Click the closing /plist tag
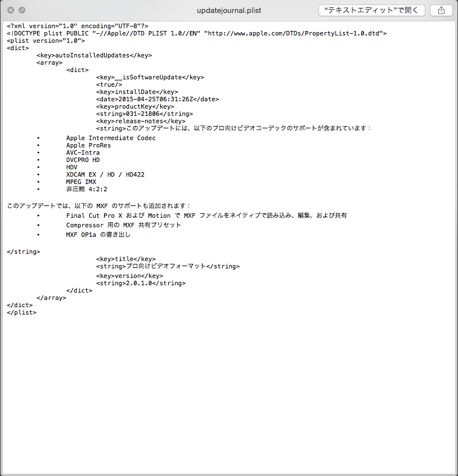The height and width of the screenshot is (476, 458). pyautogui.click(x=21, y=312)
